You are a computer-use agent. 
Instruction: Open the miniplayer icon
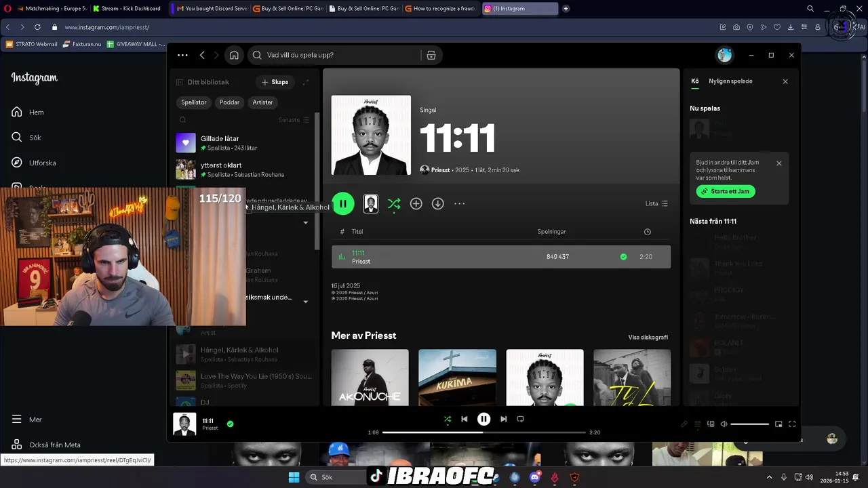pyautogui.click(x=778, y=424)
